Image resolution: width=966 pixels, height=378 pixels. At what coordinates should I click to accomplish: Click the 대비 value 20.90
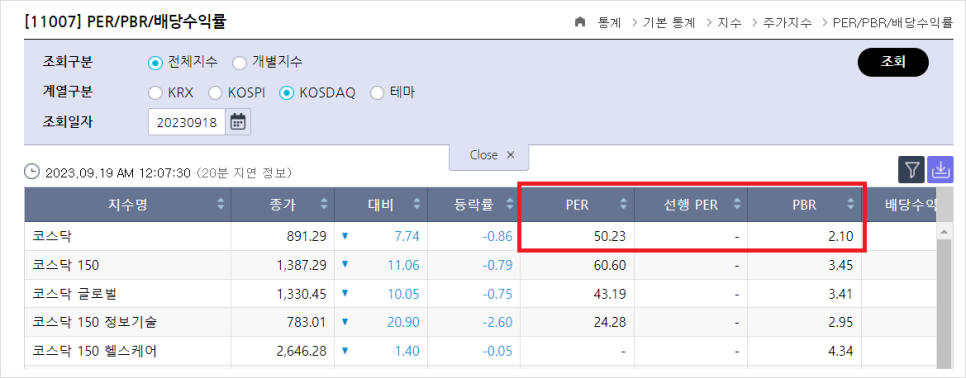[404, 322]
